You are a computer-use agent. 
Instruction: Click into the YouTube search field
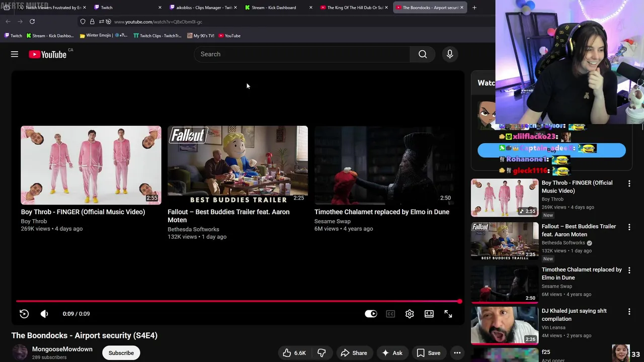302,54
